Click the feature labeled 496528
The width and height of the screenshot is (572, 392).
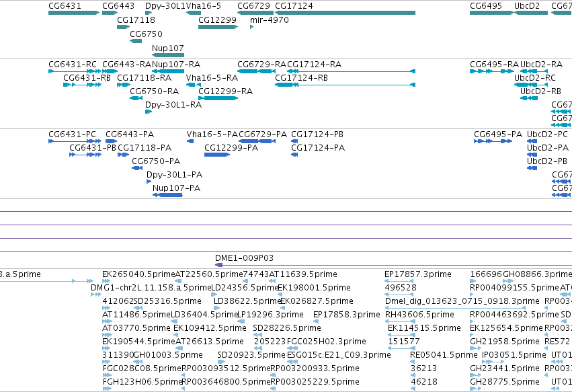tap(399, 295)
